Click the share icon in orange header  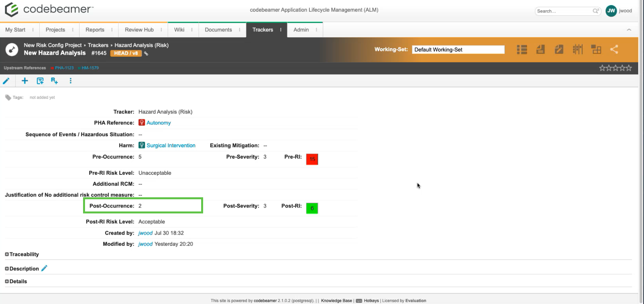point(614,49)
